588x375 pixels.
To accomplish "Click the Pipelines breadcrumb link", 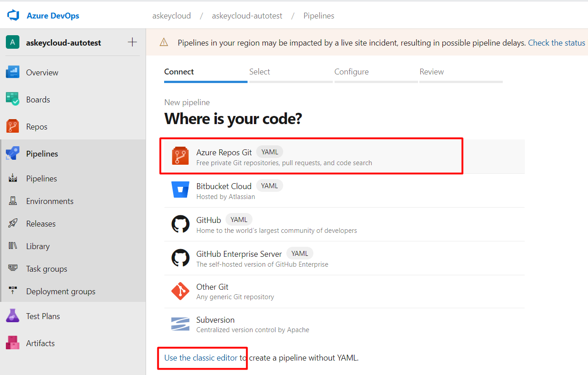I will (x=319, y=16).
